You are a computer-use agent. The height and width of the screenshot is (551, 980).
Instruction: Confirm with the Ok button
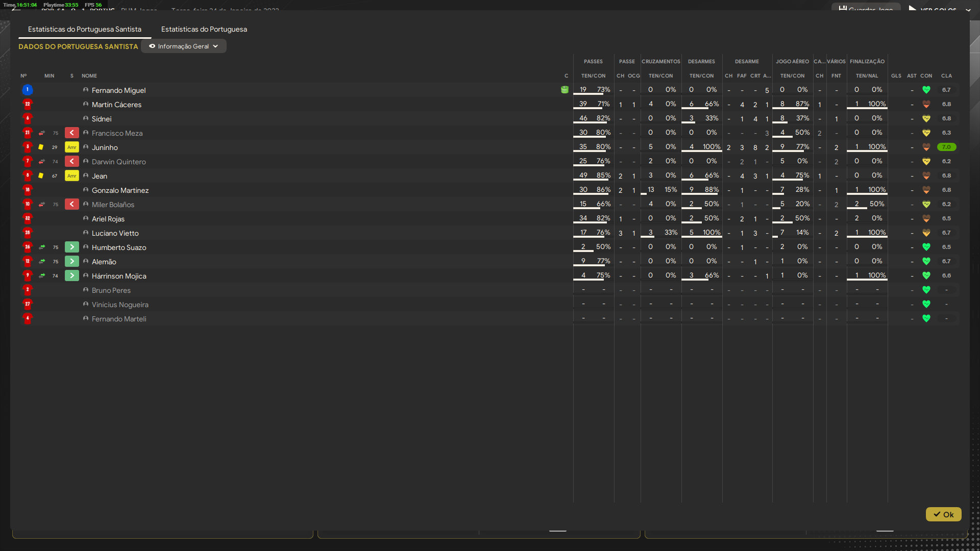(943, 514)
